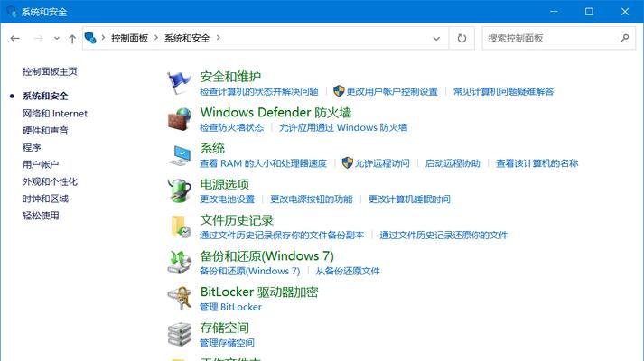Click 检查计算机的状态并解决问题 link
This screenshot has height=361, width=644.
pos(259,91)
